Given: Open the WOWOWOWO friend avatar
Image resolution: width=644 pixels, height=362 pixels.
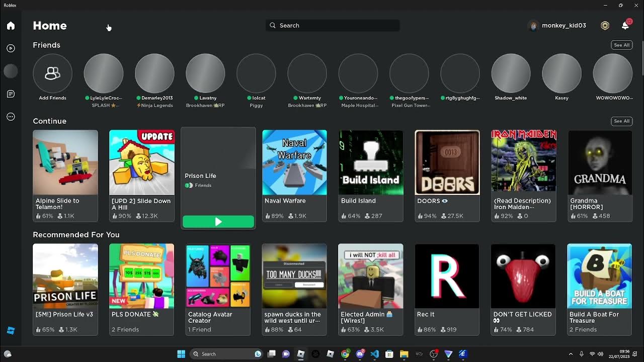Looking at the screenshot, I should (612, 73).
